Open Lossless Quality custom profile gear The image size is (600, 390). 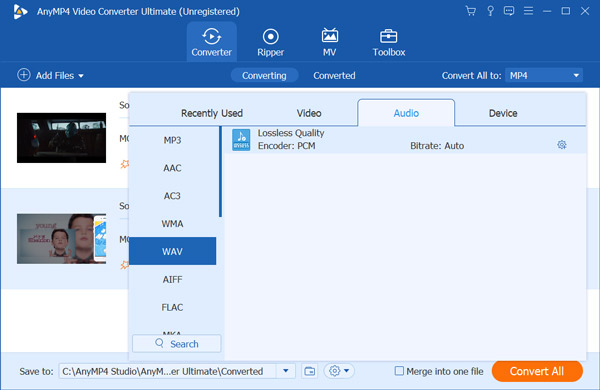click(x=562, y=145)
